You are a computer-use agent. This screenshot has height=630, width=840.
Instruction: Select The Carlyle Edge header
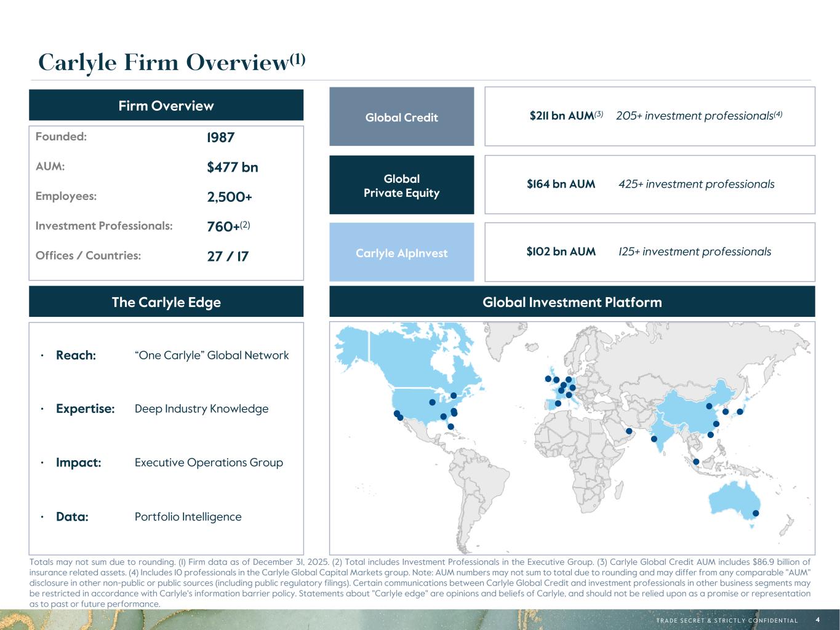[166, 302]
